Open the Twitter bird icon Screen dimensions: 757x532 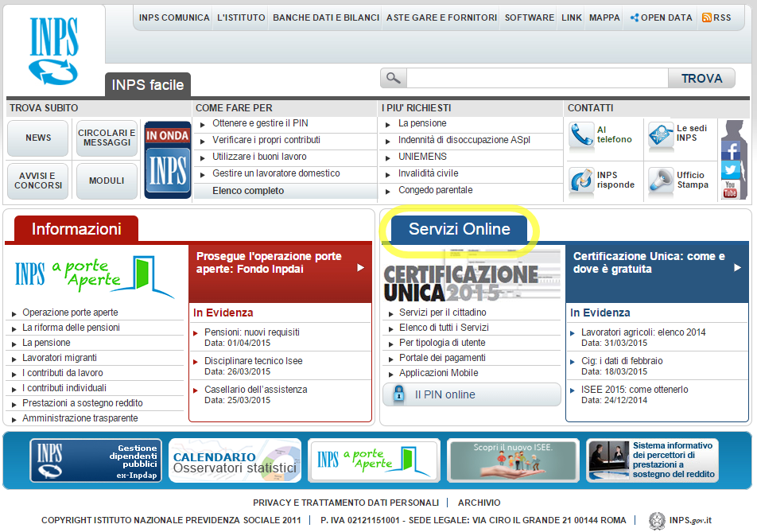click(x=731, y=170)
